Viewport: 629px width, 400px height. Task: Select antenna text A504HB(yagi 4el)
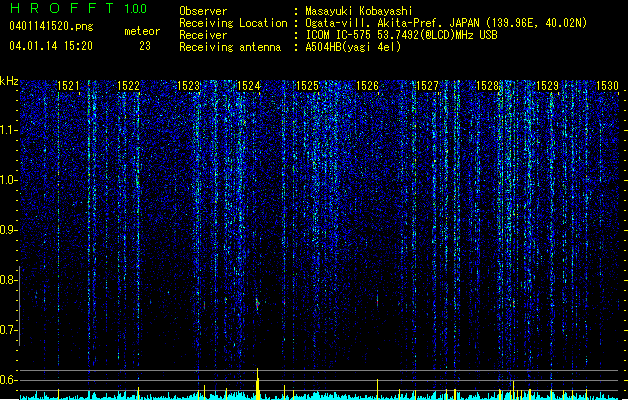353,47
